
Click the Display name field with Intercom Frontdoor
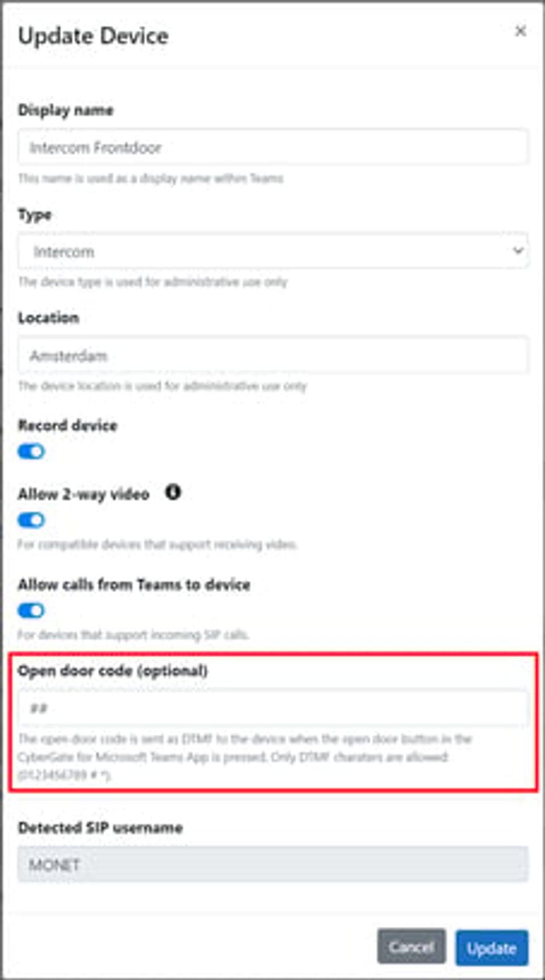273,147
